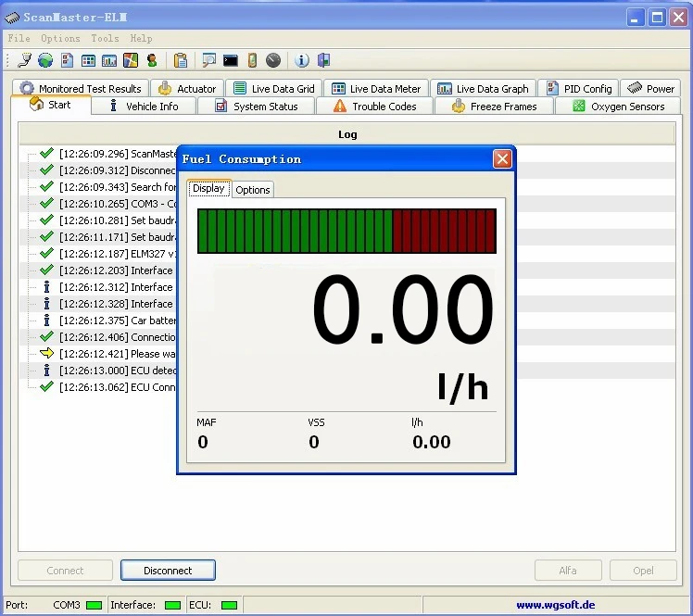Click the clipboard report toolbar icon
Viewport: 693px width, 616px height.
pyautogui.click(x=181, y=60)
